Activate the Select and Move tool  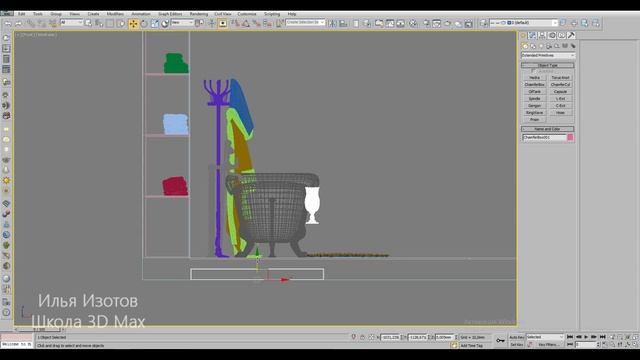(133, 23)
